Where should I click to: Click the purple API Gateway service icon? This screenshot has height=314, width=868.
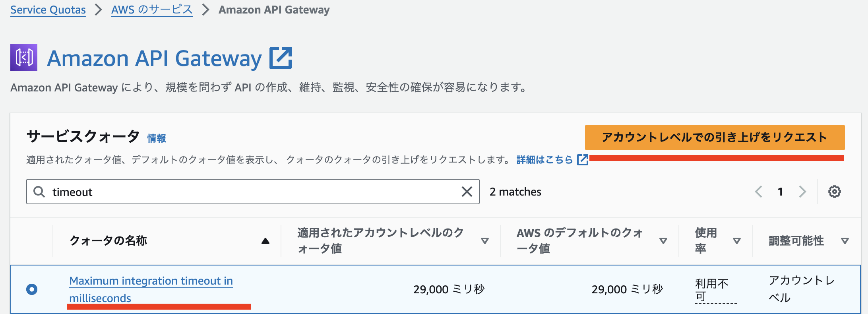[x=24, y=57]
